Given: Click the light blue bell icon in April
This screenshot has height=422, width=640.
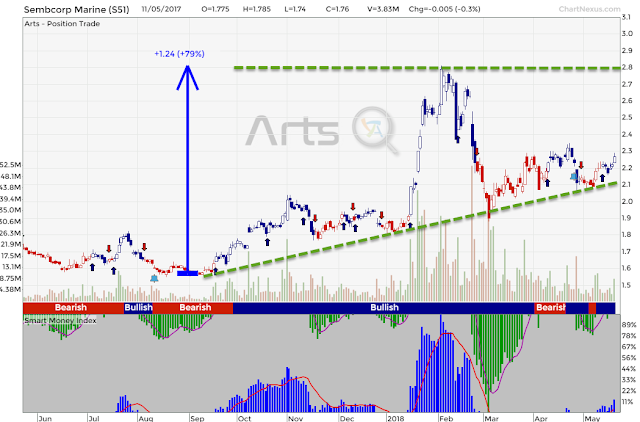Looking at the screenshot, I should point(574,176).
